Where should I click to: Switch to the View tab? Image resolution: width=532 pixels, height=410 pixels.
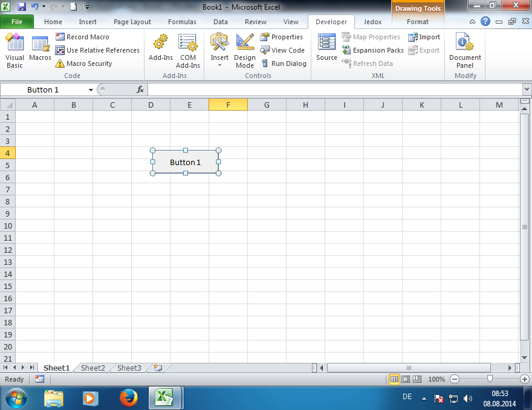tap(291, 22)
